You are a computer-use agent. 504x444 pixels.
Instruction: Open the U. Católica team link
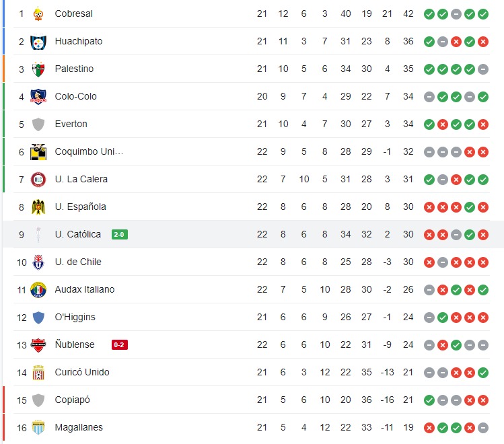point(78,234)
